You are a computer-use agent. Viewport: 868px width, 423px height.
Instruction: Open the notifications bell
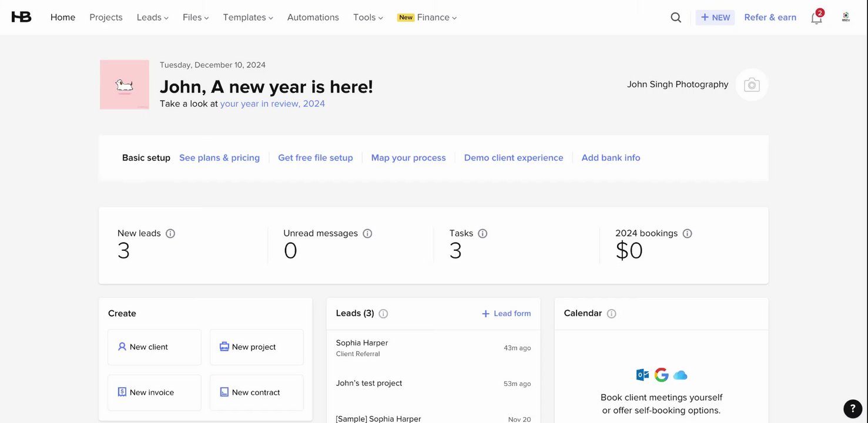816,18
